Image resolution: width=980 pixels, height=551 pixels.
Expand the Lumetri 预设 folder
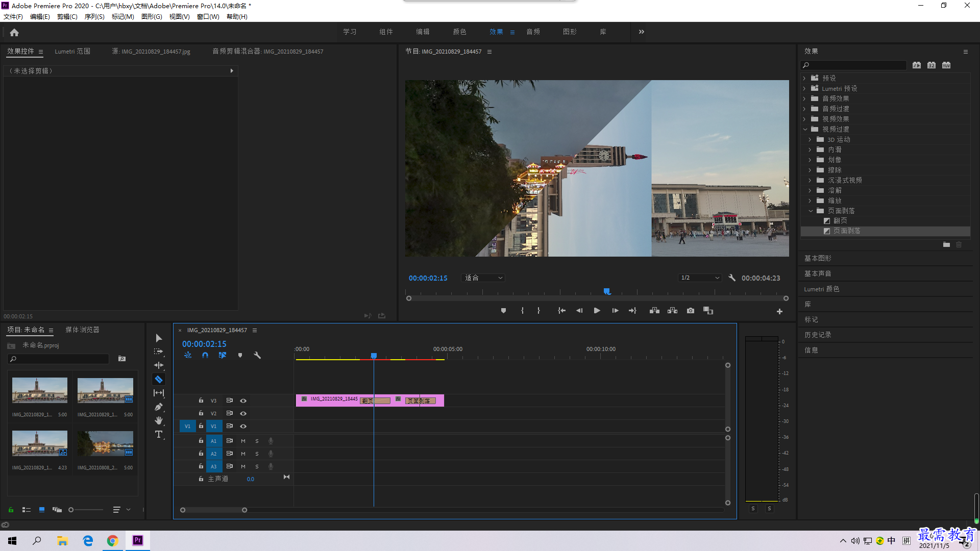[804, 88]
